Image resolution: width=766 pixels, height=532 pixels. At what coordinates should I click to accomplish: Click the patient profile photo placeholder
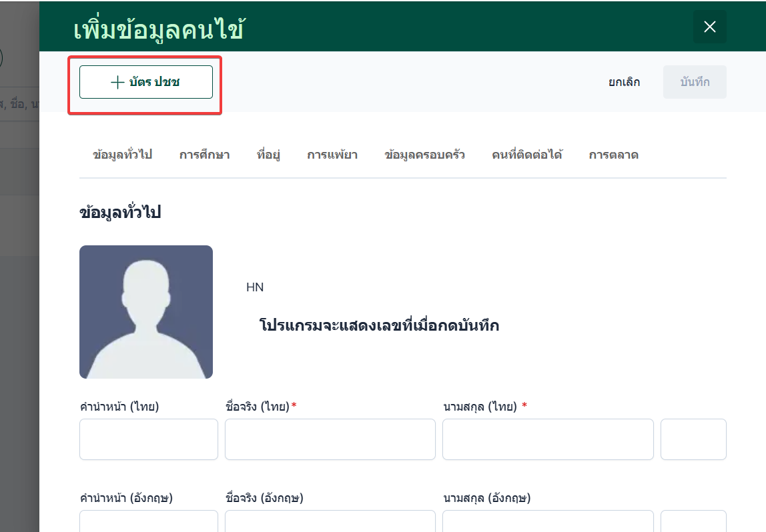(x=146, y=312)
